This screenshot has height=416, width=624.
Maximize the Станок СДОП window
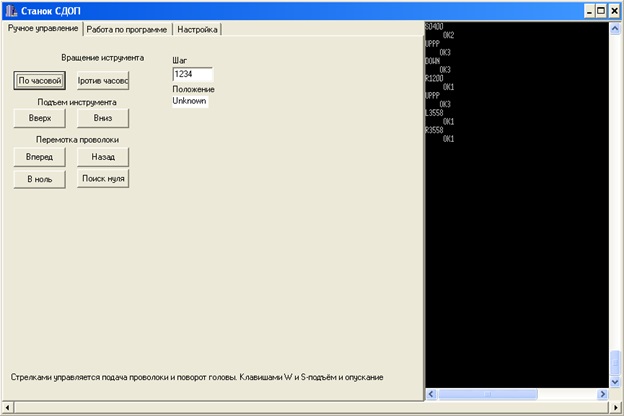(601, 11)
